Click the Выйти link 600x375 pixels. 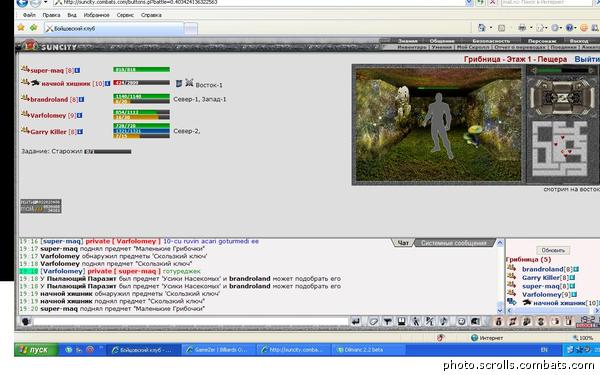[x=587, y=59]
